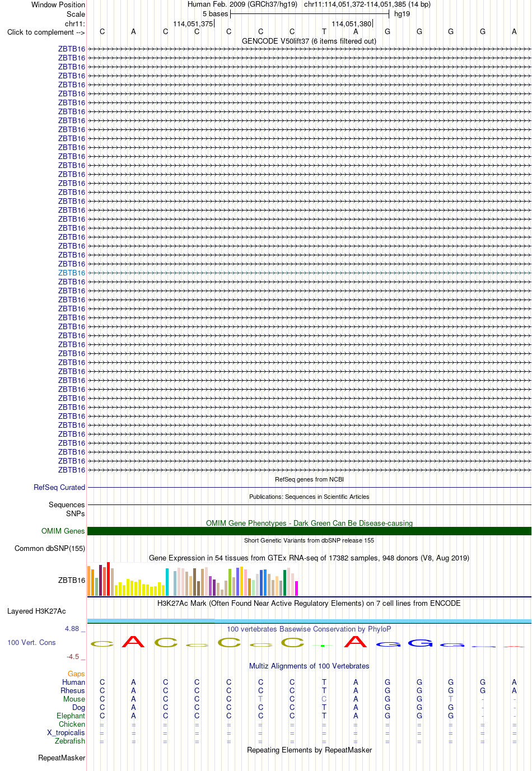Screen dimensions: 532x771
Task: Click the 'Human' alignment row label
Action: point(73,683)
